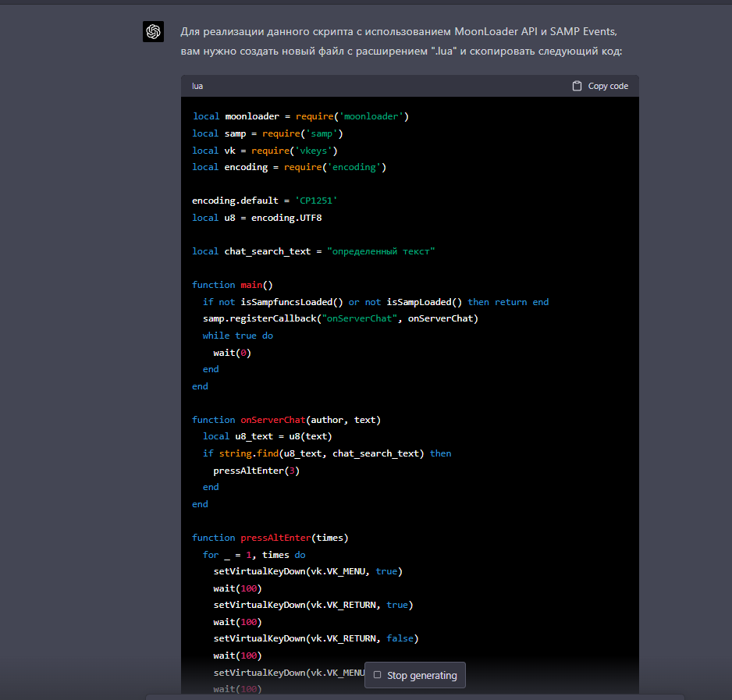Click the "определенный текст" string in code
732x700 pixels.
click(381, 251)
